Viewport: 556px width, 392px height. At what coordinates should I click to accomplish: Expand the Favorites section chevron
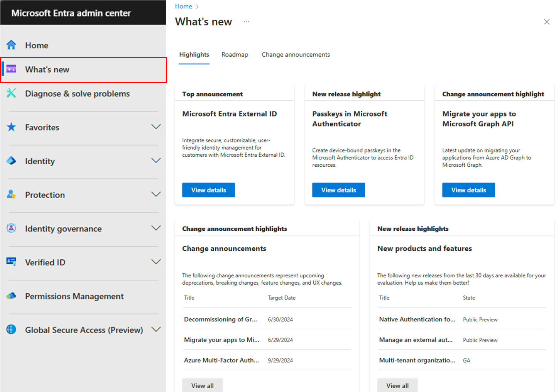[156, 127]
